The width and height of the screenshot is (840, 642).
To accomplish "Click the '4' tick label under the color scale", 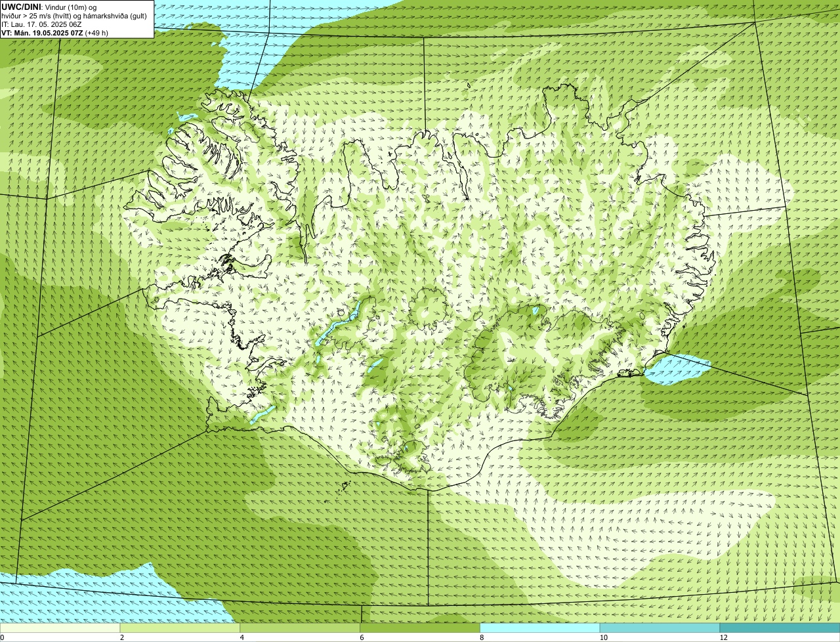I will (x=241, y=637).
